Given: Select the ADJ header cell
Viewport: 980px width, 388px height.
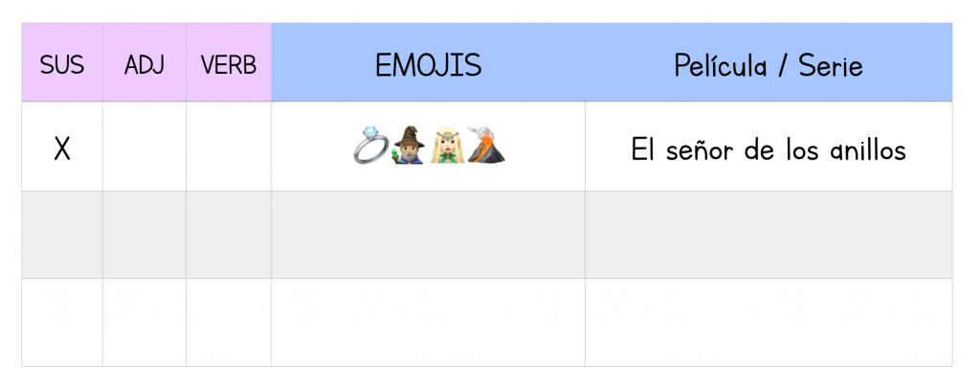Looking at the screenshot, I should (145, 62).
